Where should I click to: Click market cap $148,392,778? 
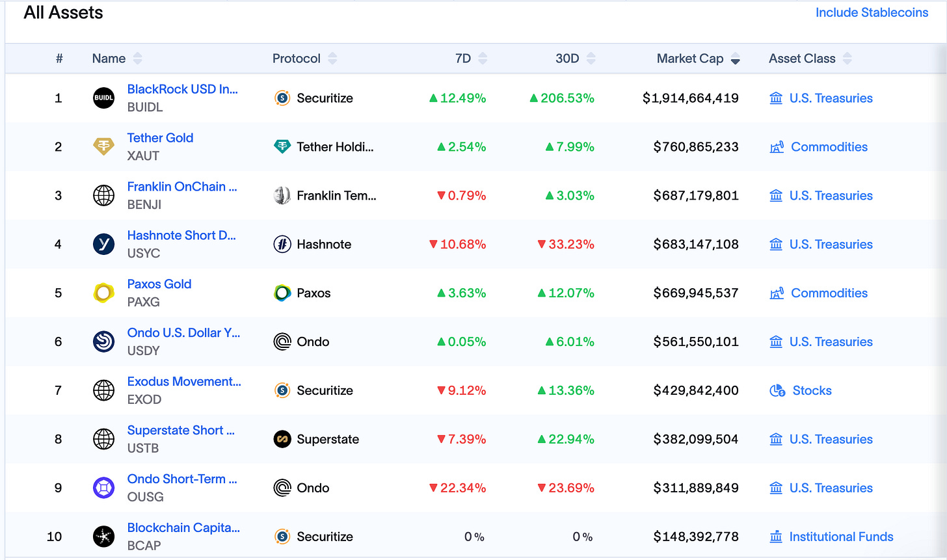click(696, 537)
